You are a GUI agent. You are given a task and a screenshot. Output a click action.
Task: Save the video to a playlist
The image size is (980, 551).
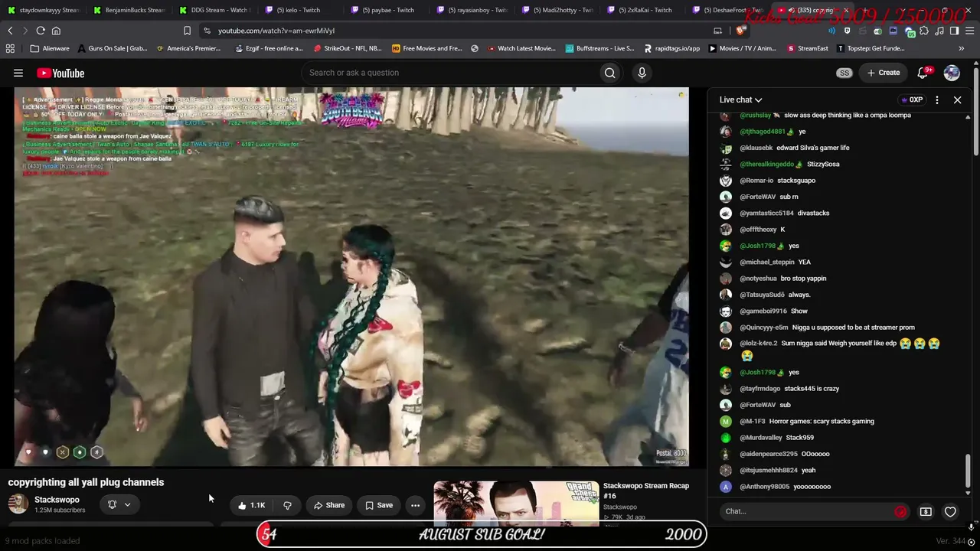[x=379, y=505]
